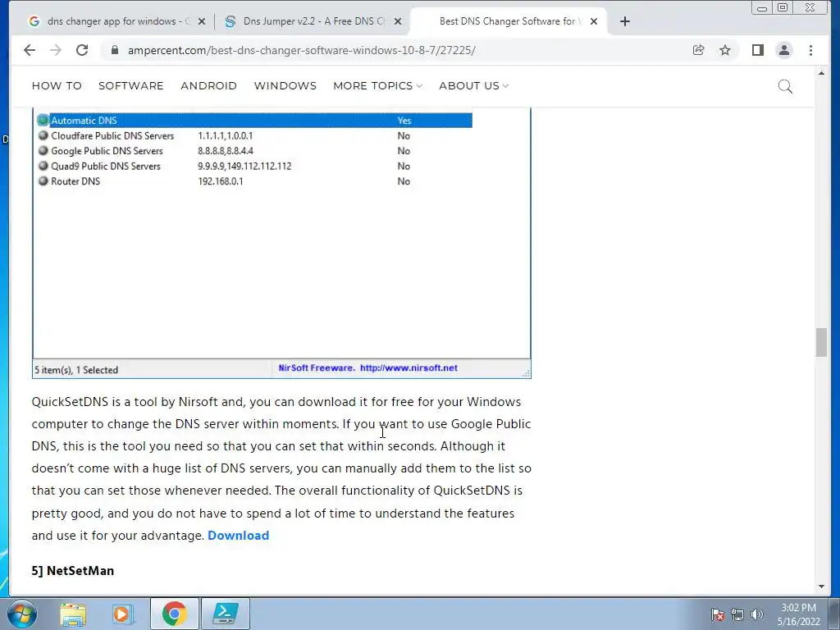Open ANDROID menu section
The width and height of the screenshot is (840, 630).
click(x=208, y=85)
